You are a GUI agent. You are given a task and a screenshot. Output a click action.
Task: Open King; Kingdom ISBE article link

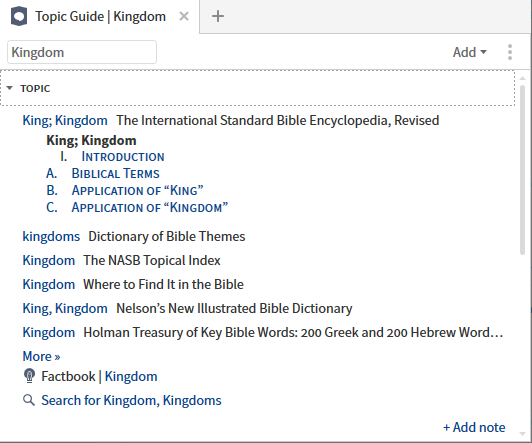[65, 120]
